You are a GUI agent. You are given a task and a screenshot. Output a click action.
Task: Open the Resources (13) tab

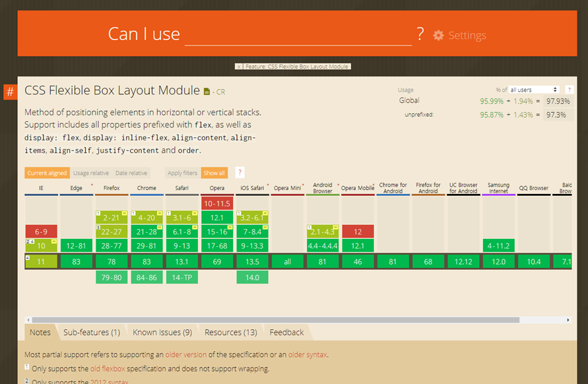(x=231, y=333)
